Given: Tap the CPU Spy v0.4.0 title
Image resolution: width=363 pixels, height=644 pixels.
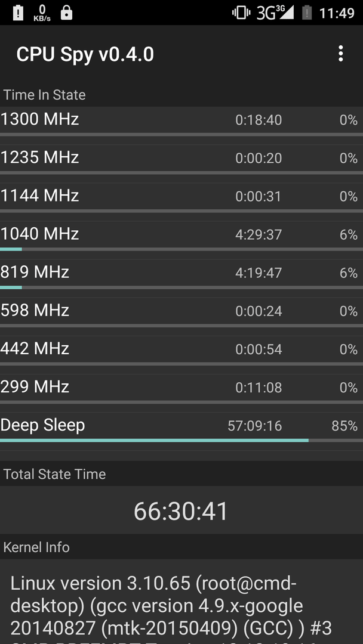Looking at the screenshot, I should pos(85,55).
